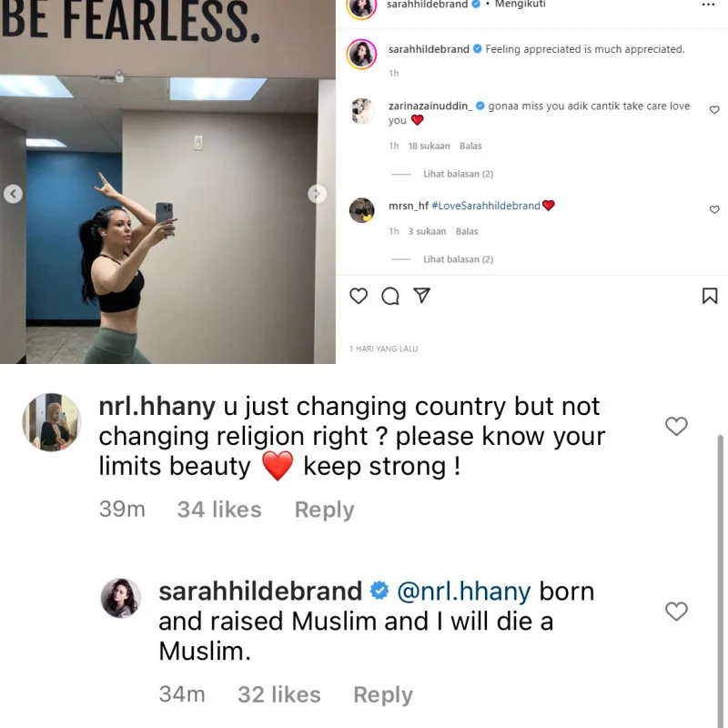Click Balas under zarinazainuddin_ comment
The image size is (728, 728).
470,146
